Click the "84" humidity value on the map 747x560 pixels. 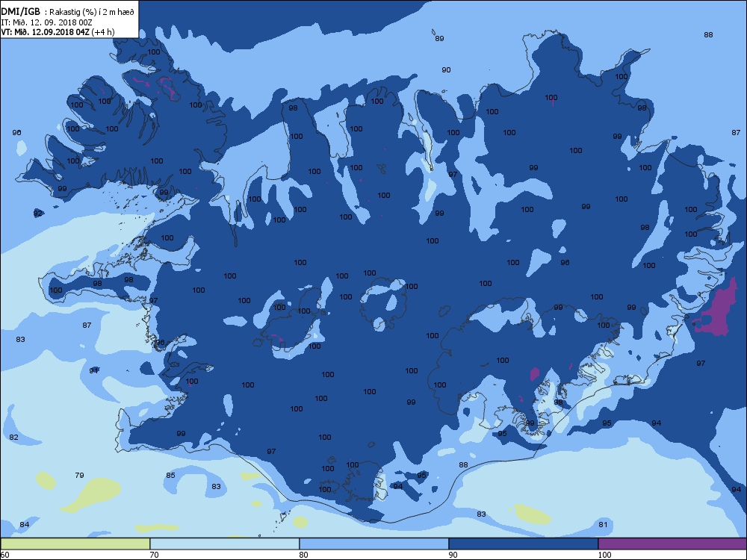[x=25, y=525]
